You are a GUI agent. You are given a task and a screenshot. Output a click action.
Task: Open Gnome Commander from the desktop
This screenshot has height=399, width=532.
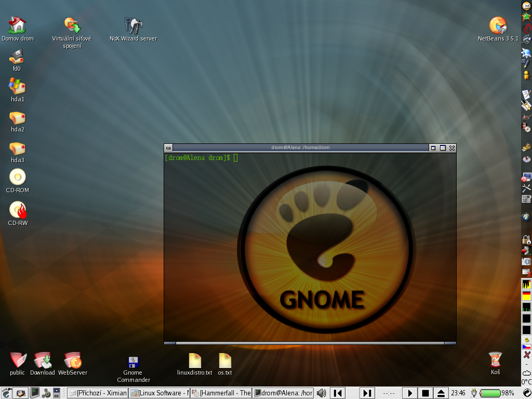[133, 363]
